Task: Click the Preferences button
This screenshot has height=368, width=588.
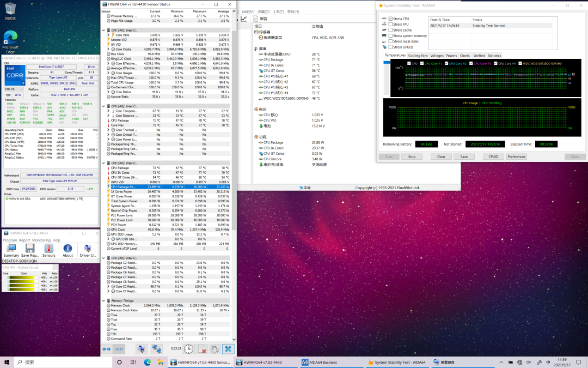Action: point(516,156)
